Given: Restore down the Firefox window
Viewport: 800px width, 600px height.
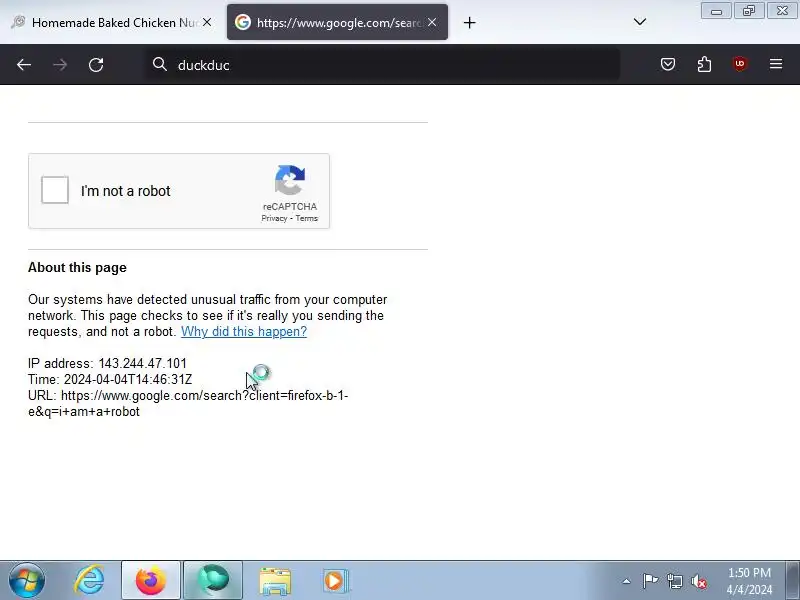Looking at the screenshot, I should click(749, 11).
